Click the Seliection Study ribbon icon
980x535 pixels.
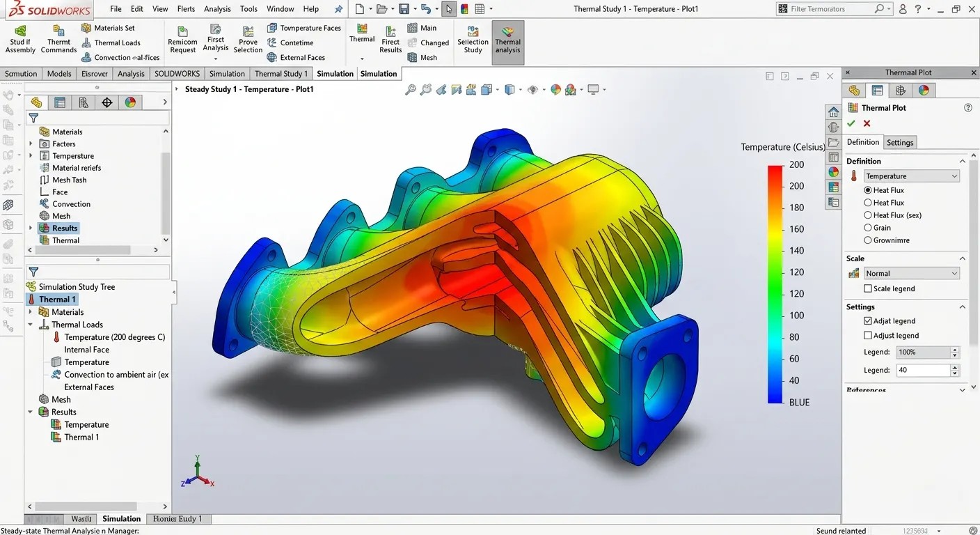473,39
